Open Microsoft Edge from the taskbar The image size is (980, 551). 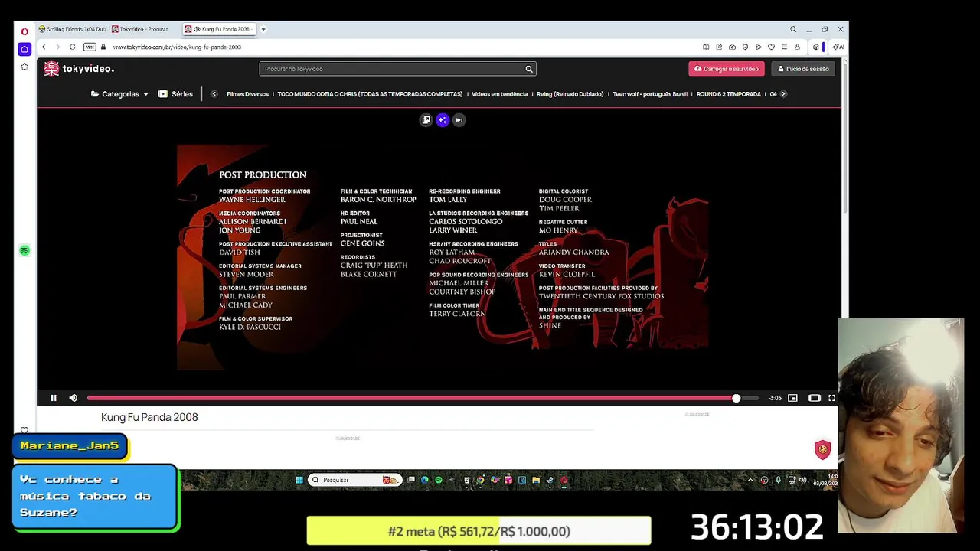tap(424, 480)
